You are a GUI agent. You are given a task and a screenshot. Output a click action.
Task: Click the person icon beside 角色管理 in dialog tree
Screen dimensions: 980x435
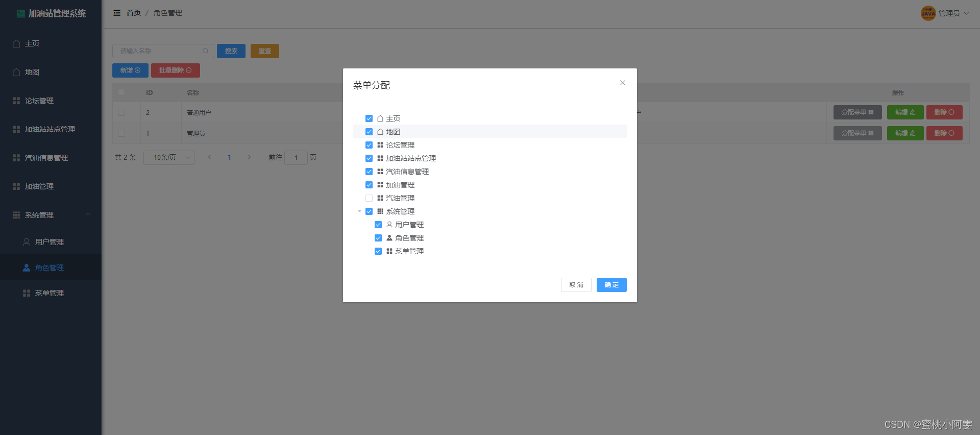click(389, 238)
